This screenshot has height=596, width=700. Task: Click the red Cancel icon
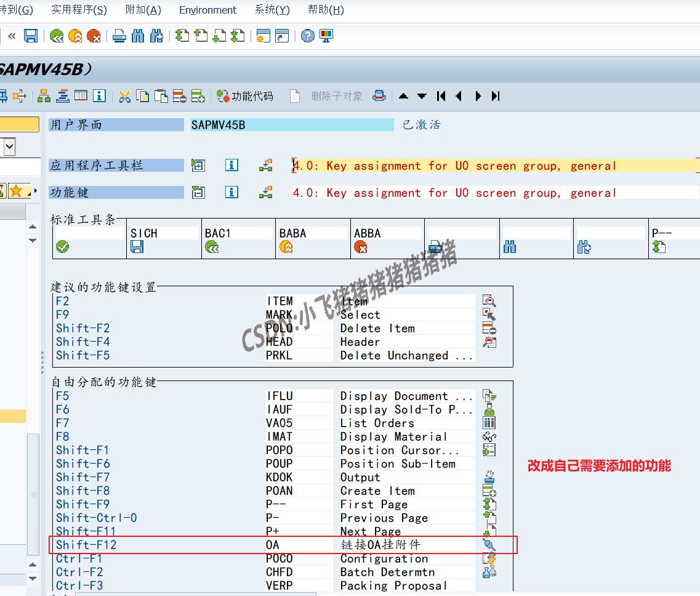point(94,35)
